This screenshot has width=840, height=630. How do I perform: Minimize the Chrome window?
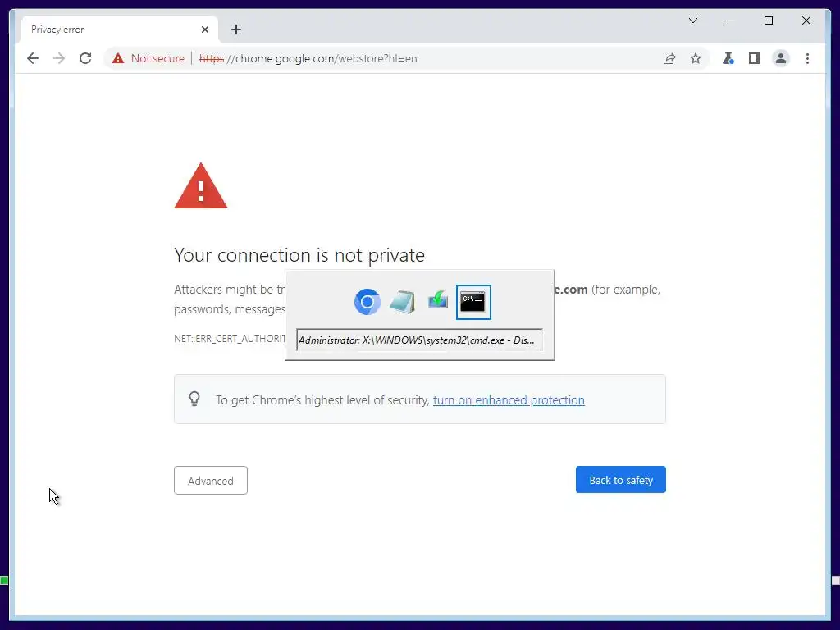point(731,21)
